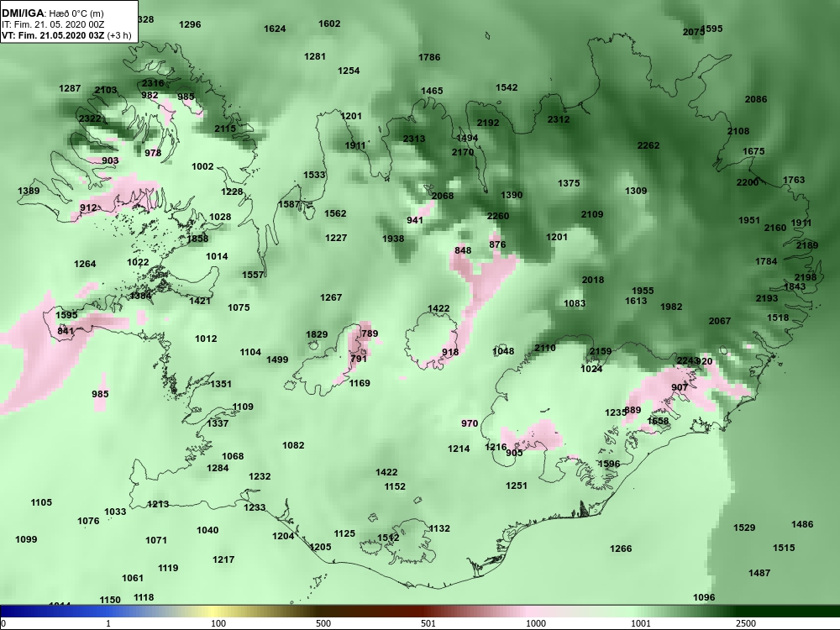
Task: Click the map value 1938
Action: click(393, 239)
